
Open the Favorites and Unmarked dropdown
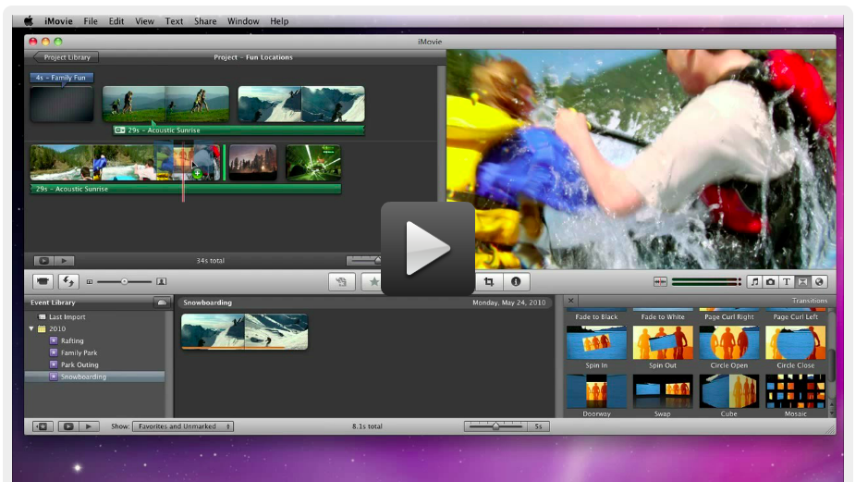click(x=184, y=426)
